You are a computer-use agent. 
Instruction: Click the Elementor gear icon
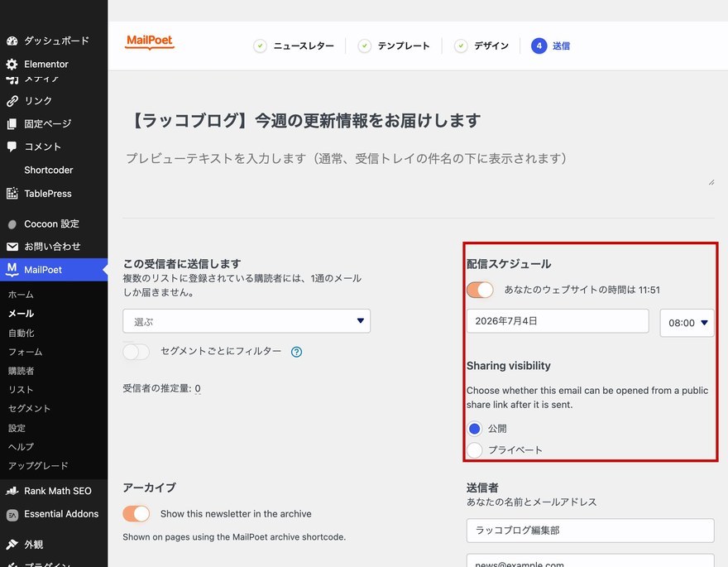(12, 64)
